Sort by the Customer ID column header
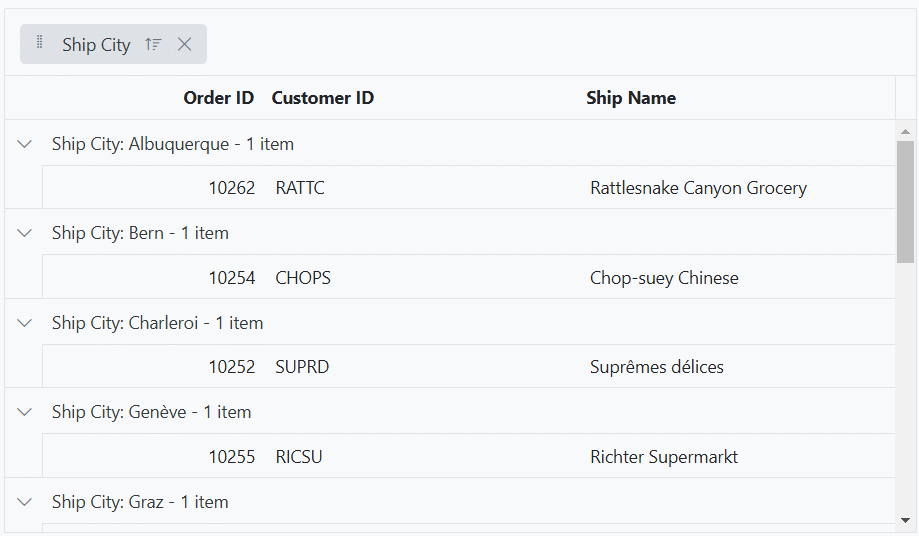The height and width of the screenshot is (536, 919). coord(322,98)
